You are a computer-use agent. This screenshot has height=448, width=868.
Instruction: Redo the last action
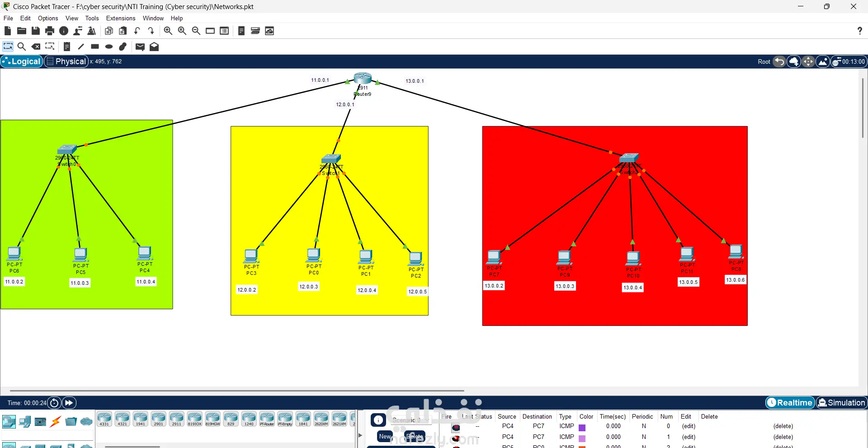pyautogui.click(x=151, y=31)
